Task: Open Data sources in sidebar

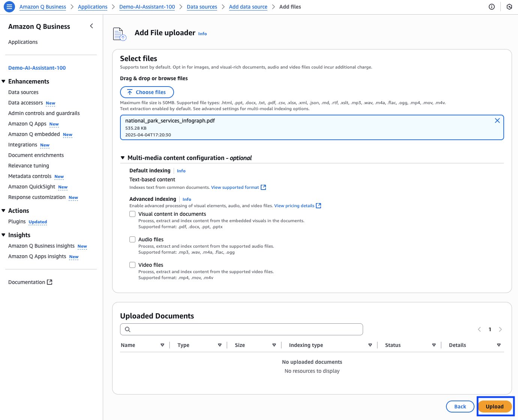Action: coord(23,92)
